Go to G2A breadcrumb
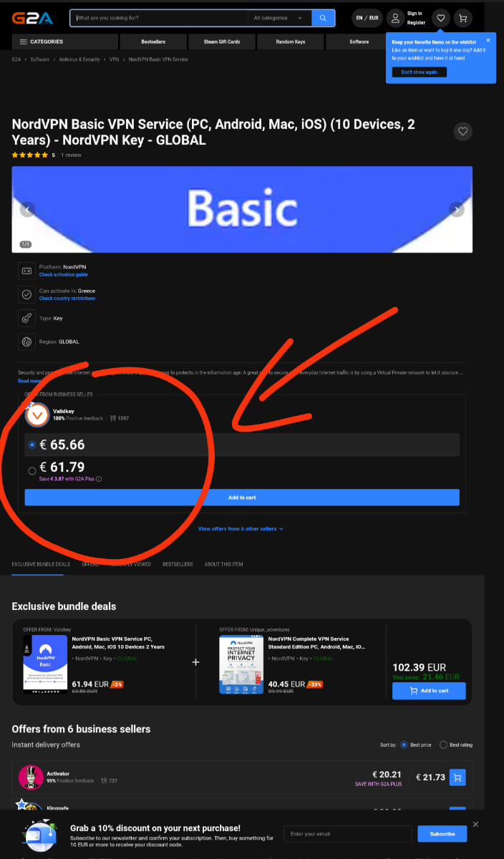This screenshot has width=504, height=859. pyautogui.click(x=16, y=59)
